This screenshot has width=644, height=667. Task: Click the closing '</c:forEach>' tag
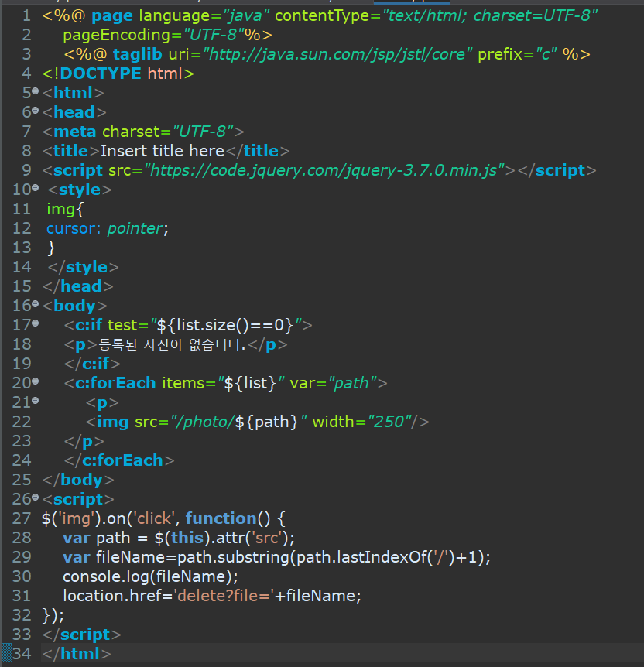pos(119,460)
